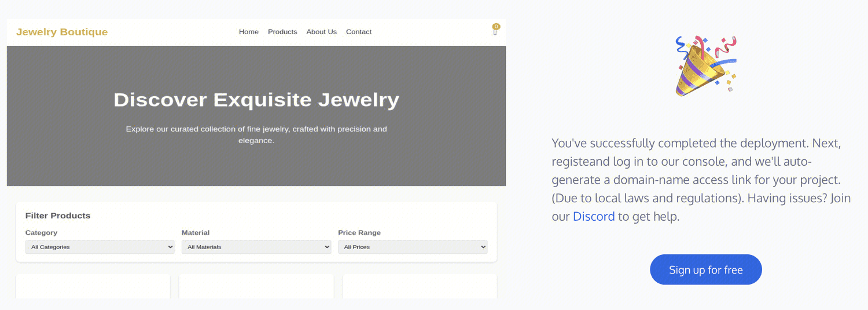Expand the Price Range dropdown
This screenshot has width=868, height=310.
(413, 247)
